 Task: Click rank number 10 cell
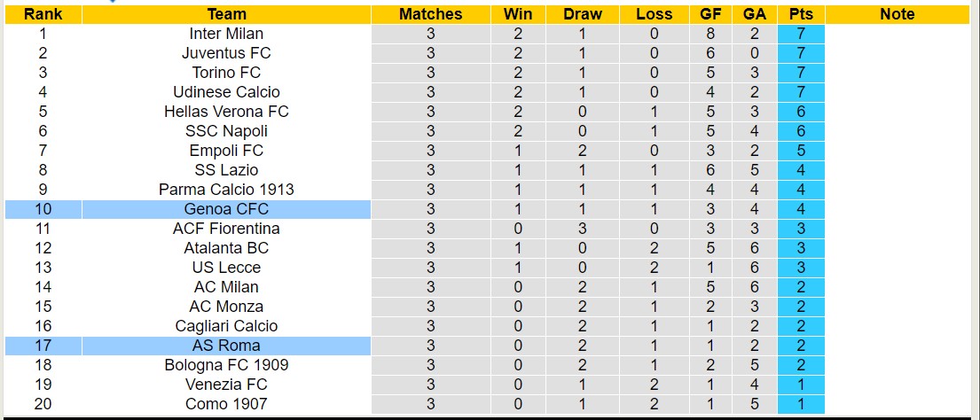click(43, 209)
